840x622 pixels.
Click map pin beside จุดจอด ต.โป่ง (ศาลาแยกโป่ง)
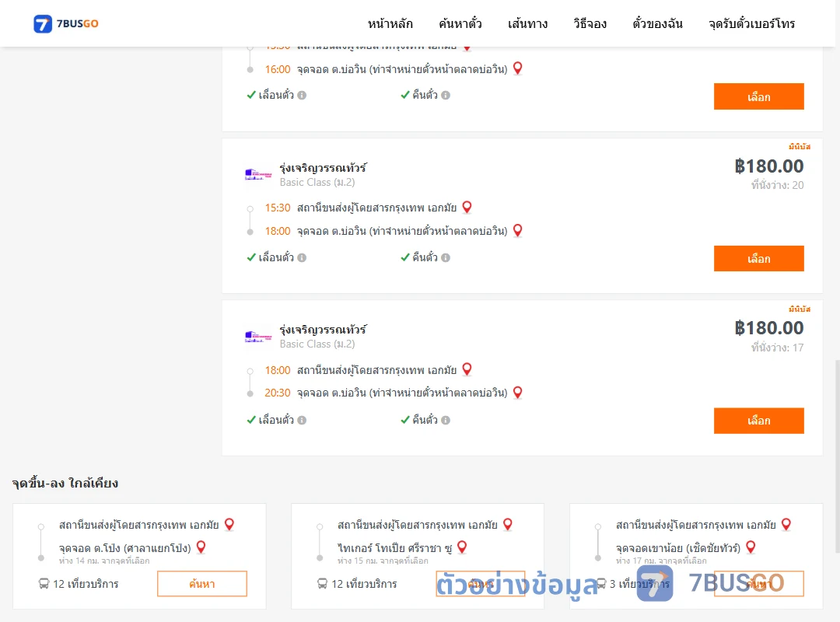coord(201,547)
